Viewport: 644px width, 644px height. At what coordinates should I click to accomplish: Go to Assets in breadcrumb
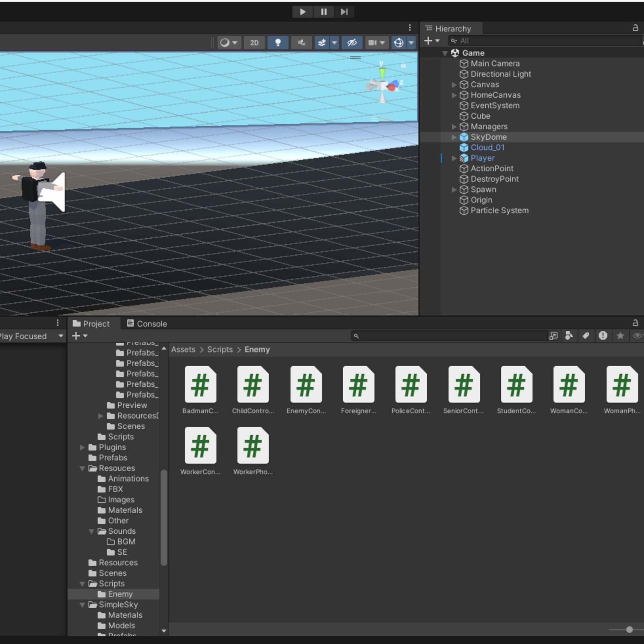click(x=183, y=349)
